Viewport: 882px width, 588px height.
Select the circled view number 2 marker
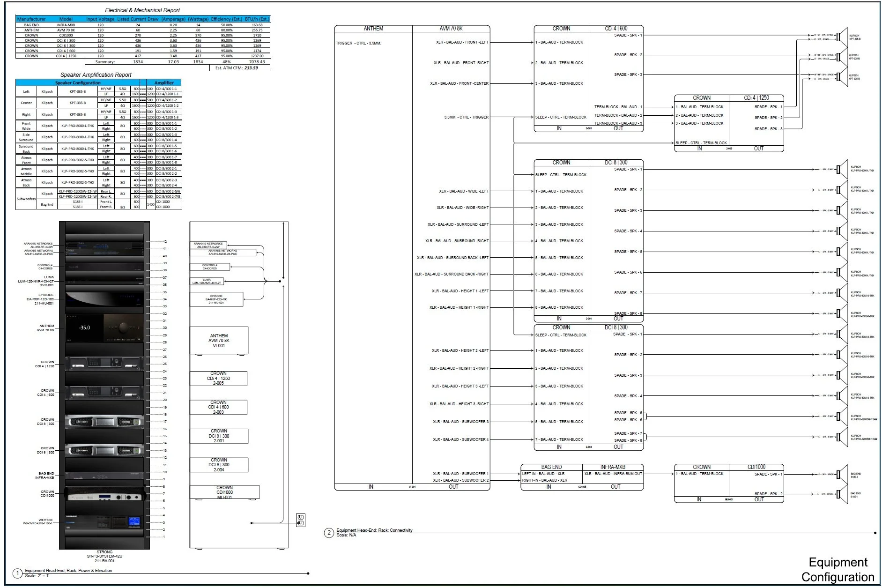tap(329, 533)
